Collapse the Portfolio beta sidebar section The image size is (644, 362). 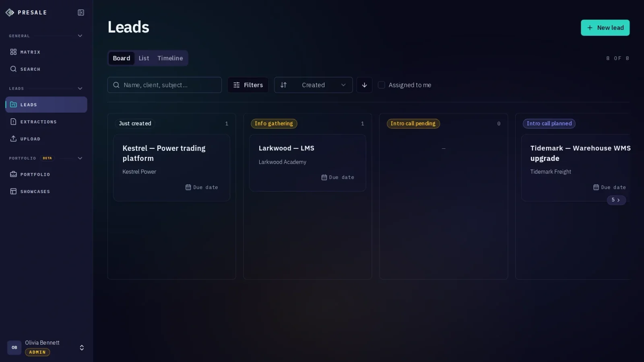tap(80, 158)
